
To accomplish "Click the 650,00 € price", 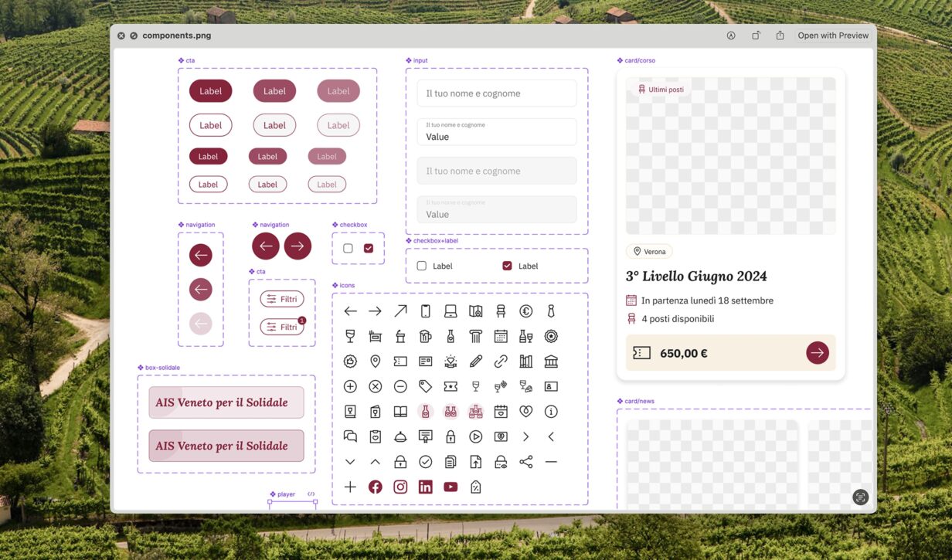I will [x=684, y=354].
